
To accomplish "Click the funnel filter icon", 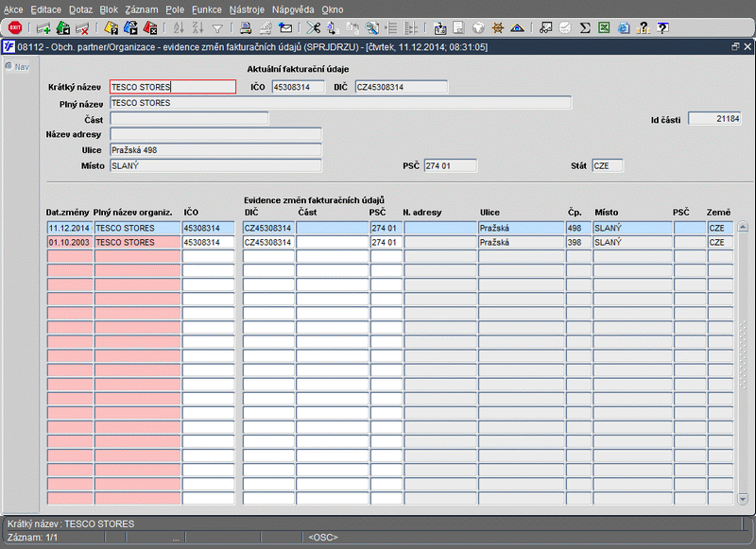I will click(x=217, y=29).
